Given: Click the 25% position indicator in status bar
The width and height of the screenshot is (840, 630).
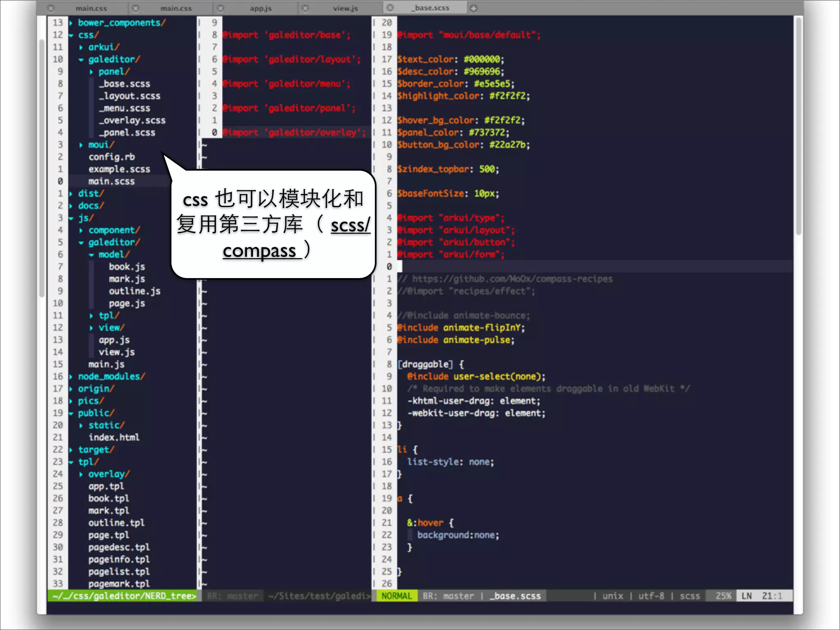Looking at the screenshot, I should click(724, 596).
